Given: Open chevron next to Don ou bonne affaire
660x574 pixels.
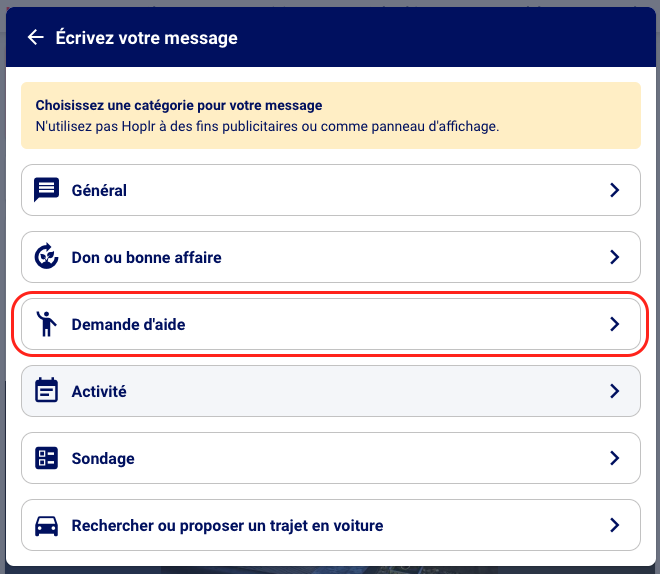Looking at the screenshot, I should pos(615,257).
